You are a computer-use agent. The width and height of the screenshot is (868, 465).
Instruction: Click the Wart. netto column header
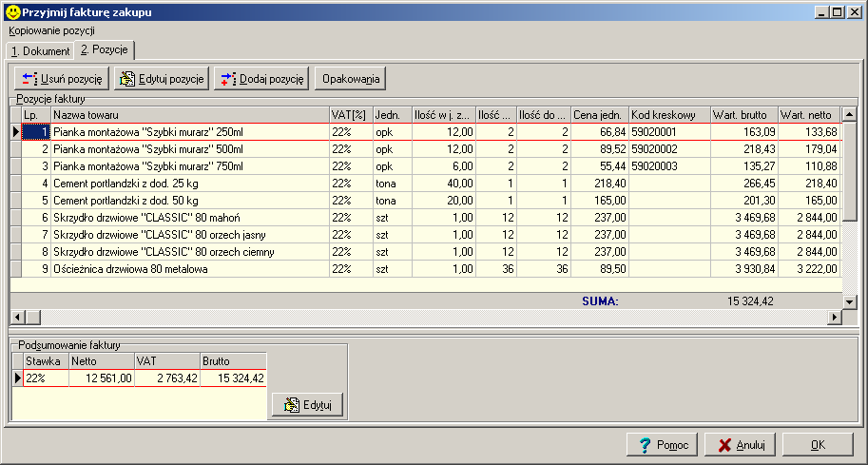[809, 115]
